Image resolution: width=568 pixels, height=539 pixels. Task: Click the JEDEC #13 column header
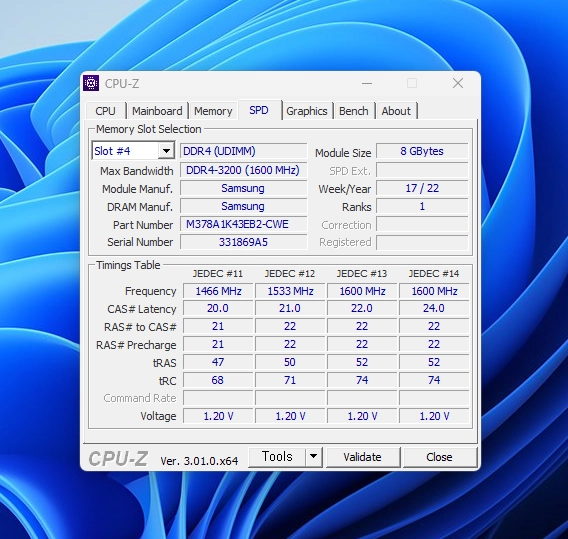(362, 273)
